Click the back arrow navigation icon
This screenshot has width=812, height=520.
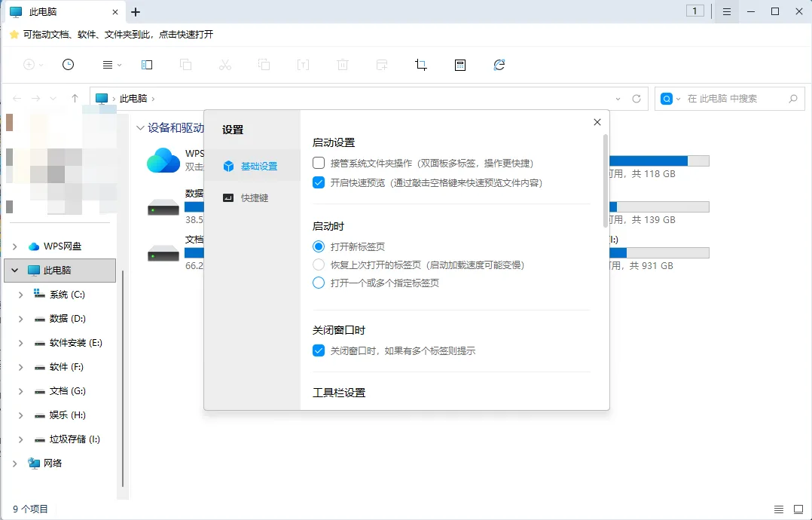pos(17,99)
